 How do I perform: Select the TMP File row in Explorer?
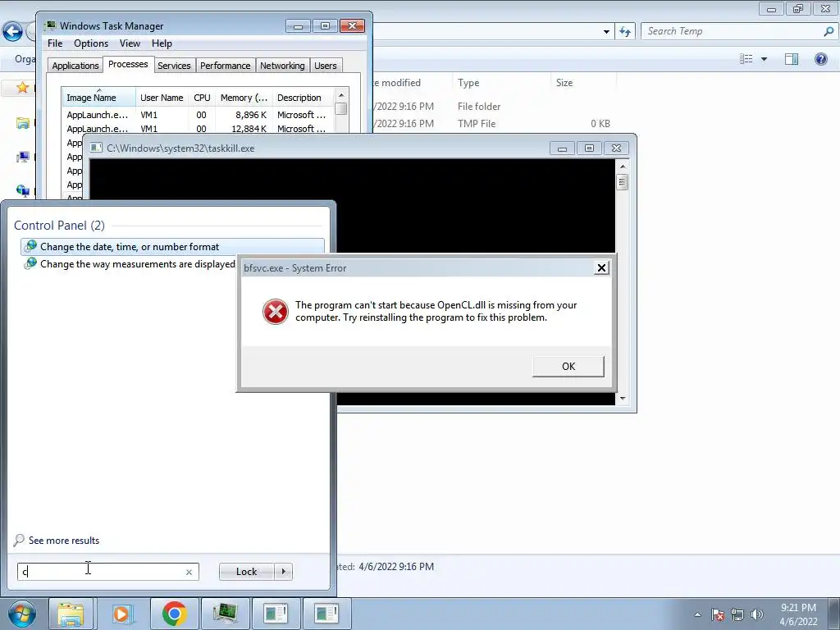click(x=493, y=124)
